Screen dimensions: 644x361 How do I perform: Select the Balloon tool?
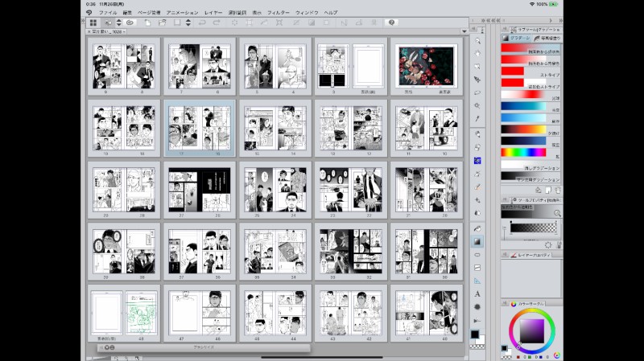(477, 307)
